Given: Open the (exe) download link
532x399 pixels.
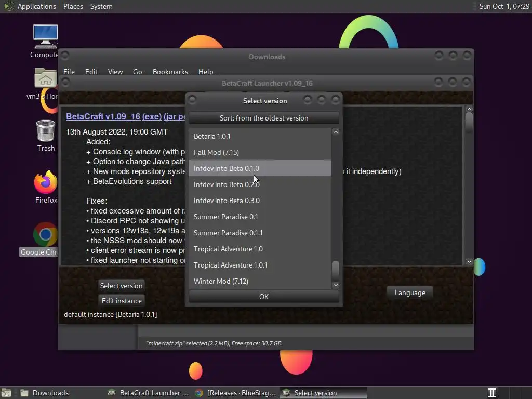Looking at the screenshot, I should point(152,116).
